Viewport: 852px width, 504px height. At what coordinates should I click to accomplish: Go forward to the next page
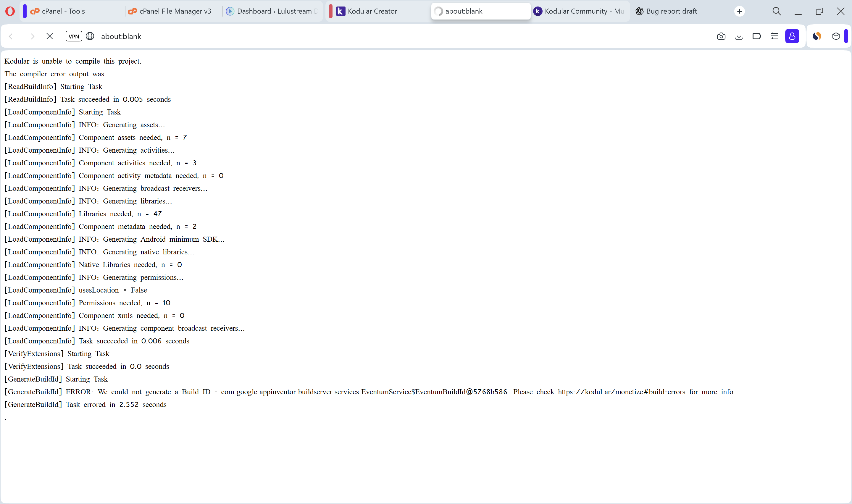coord(32,36)
